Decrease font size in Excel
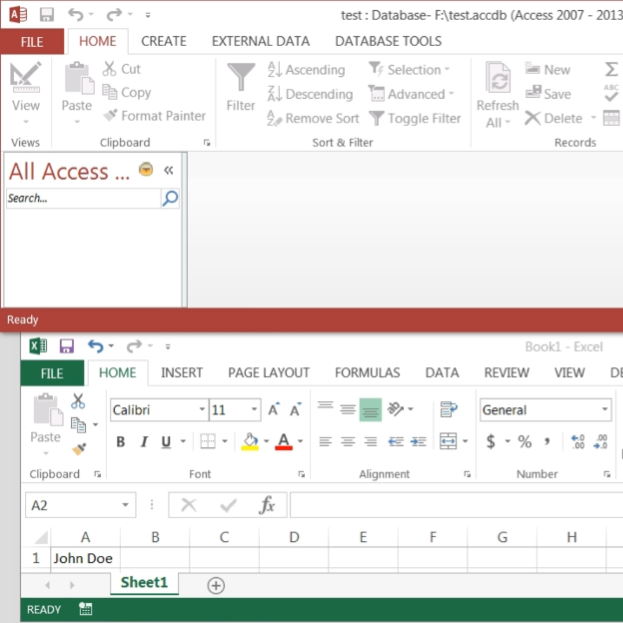 click(295, 409)
